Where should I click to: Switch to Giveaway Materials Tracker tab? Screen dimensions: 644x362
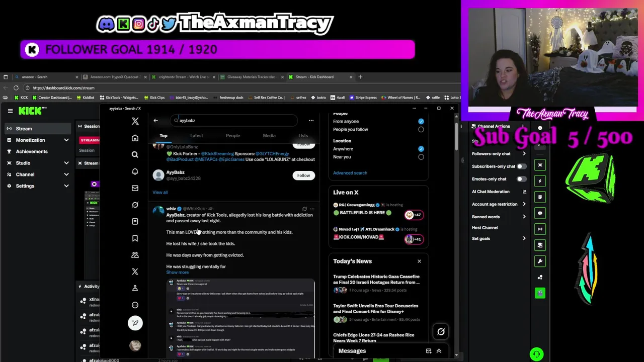pos(253,77)
